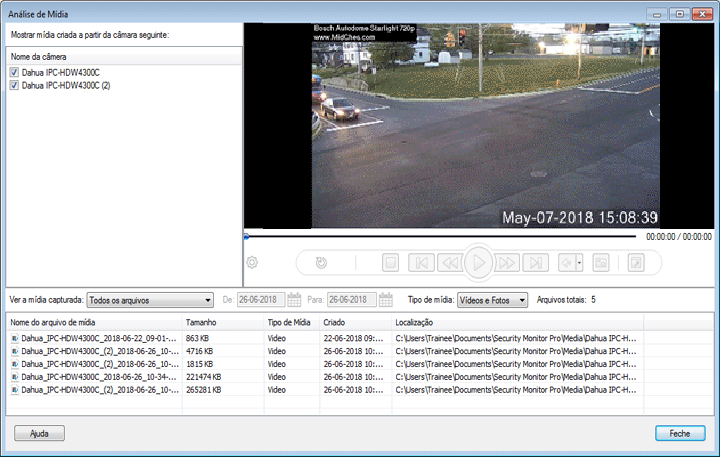Open the volume dropdown arrow
The height and width of the screenshot is (457, 720).
pyautogui.click(x=578, y=263)
